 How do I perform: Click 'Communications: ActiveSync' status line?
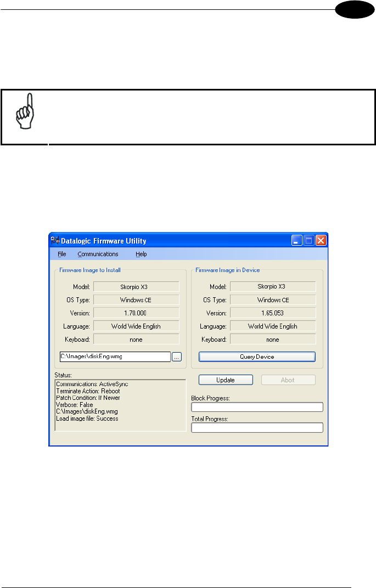click(x=92, y=384)
